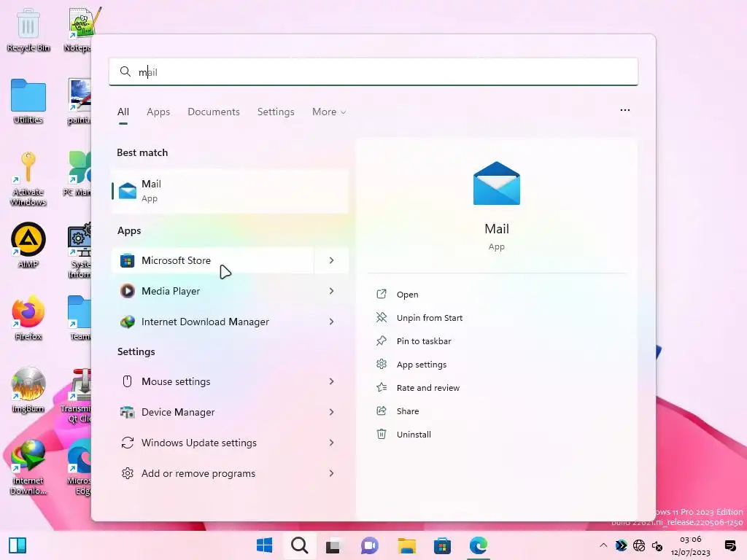Screen dimensions: 747x560
Task: Click the network globe tray icon
Action: [639, 545]
